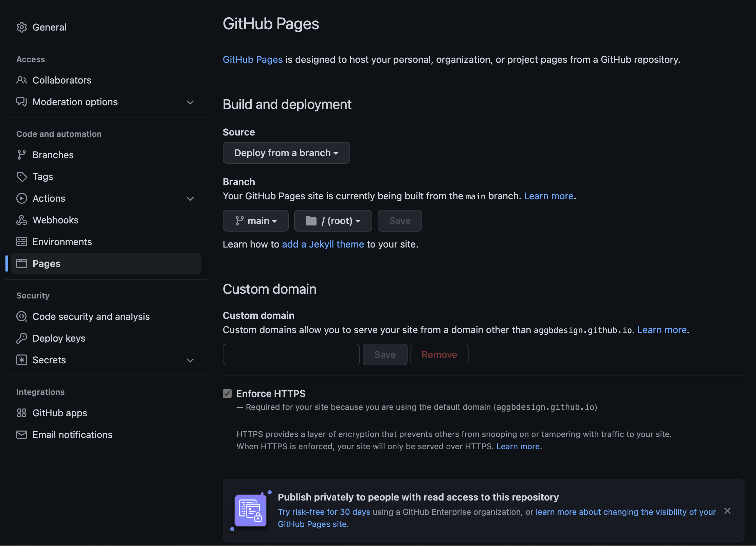Image resolution: width=756 pixels, height=546 pixels.
Task: Open the Branches settings page
Action: (106, 155)
